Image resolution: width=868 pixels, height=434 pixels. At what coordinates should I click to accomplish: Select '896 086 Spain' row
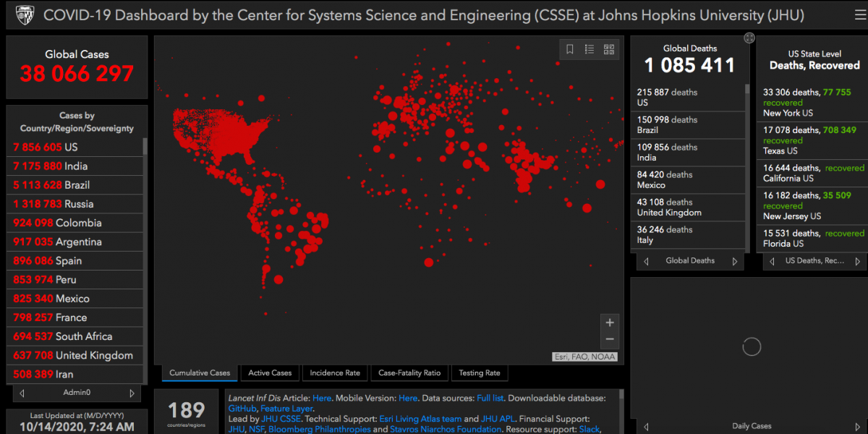click(x=76, y=260)
